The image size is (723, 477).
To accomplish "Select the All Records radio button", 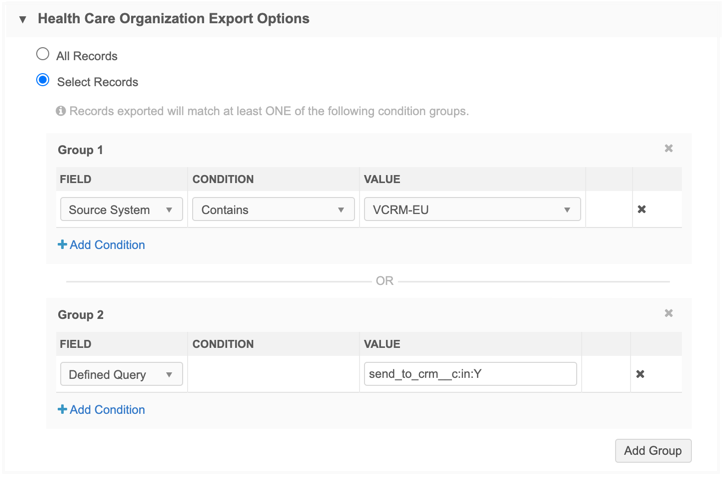I will (43, 55).
